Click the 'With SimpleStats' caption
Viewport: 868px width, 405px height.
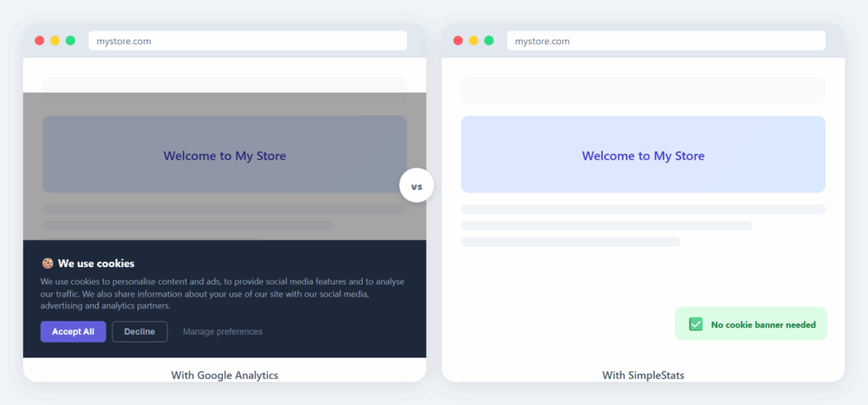pyautogui.click(x=643, y=375)
